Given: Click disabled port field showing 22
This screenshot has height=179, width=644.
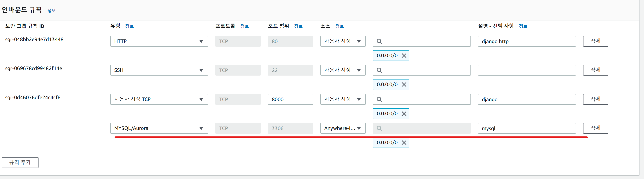Looking at the screenshot, I should 290,70.
